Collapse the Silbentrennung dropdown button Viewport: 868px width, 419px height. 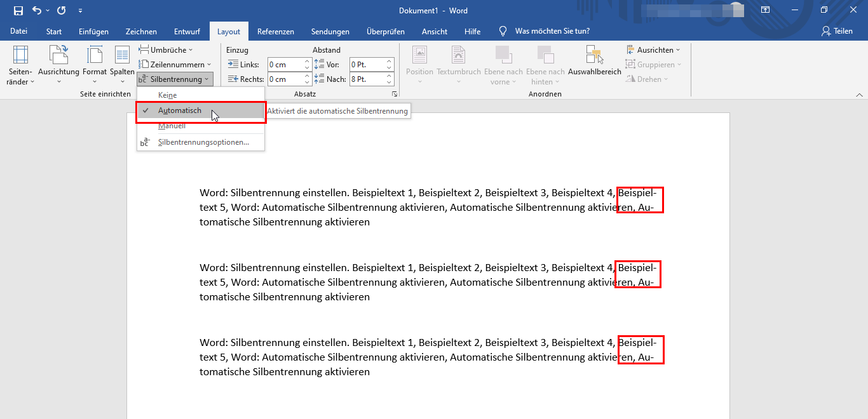tap(175, 79)
